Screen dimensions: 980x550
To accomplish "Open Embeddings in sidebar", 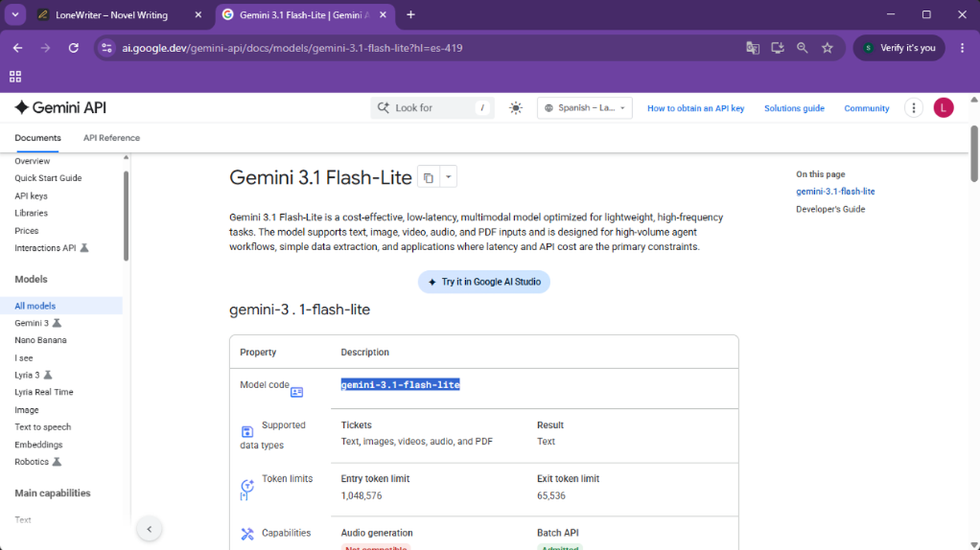I will [38, 445].
